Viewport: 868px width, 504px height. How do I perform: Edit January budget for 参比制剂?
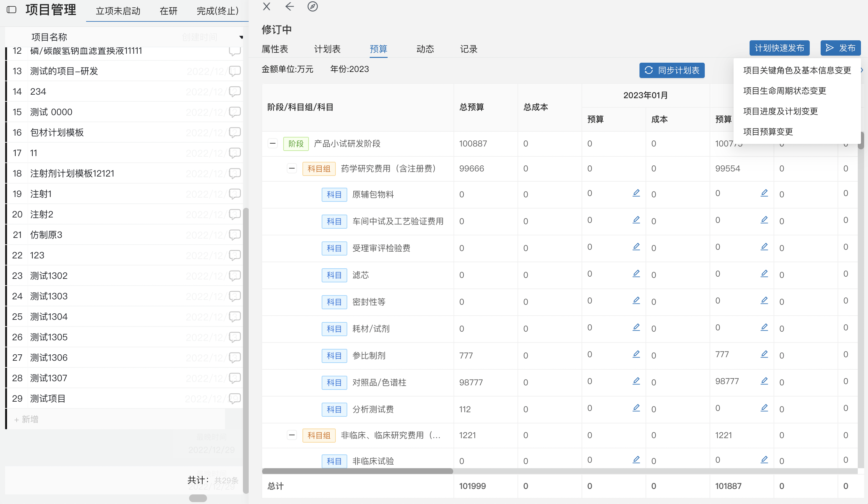click(636, 354)
